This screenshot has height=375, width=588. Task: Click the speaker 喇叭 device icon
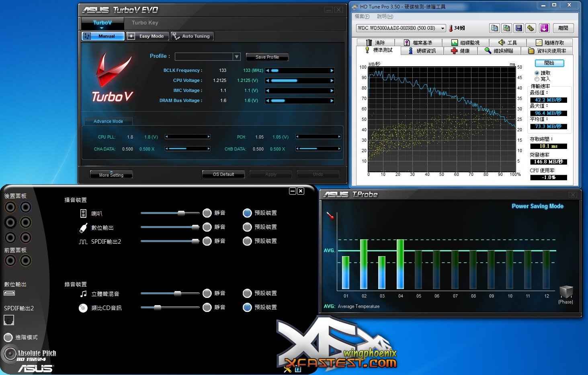click(83, 213)
